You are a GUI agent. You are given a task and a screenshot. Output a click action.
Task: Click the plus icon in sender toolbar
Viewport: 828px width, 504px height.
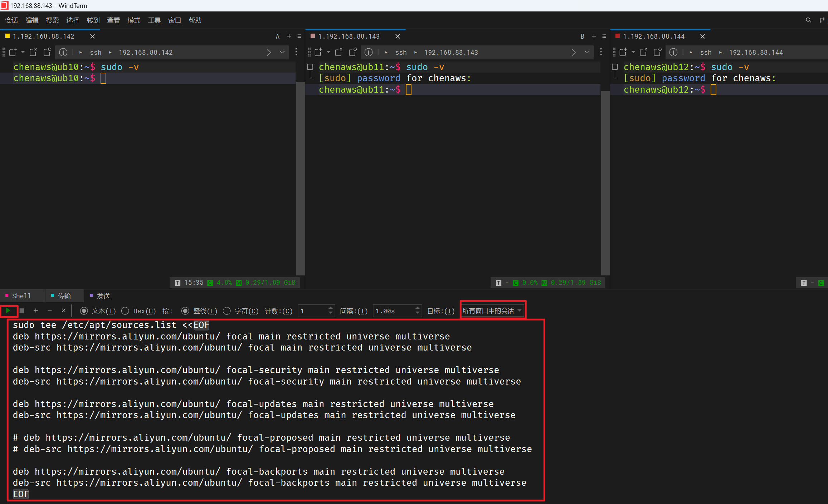click(35, 310)
